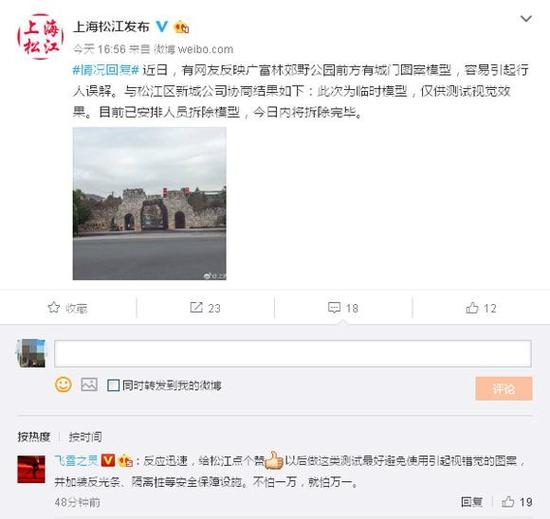Favorite the post with star 收藏 icon
The image size is (550, 519).
click(x=68, y=308)
